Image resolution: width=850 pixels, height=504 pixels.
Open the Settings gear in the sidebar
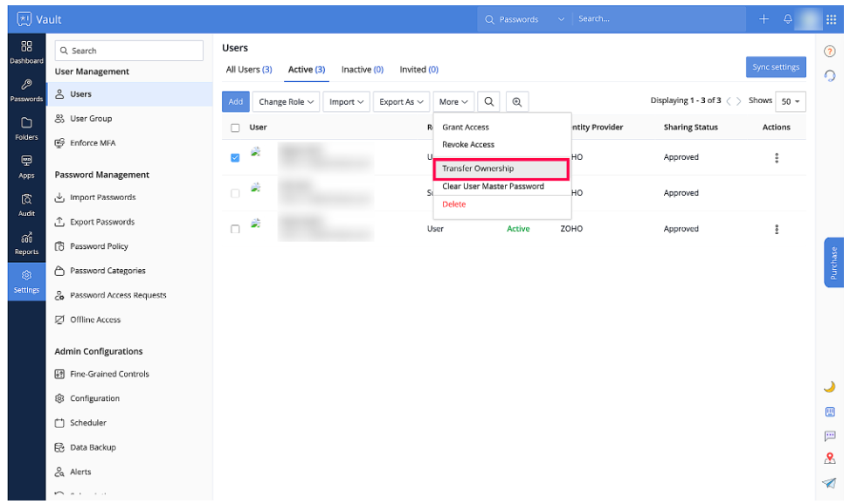(x=26, y=281)
